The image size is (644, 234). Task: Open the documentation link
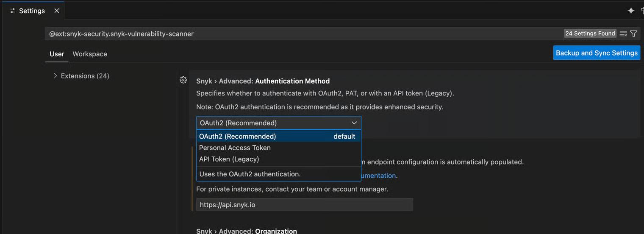coord(379,175)
